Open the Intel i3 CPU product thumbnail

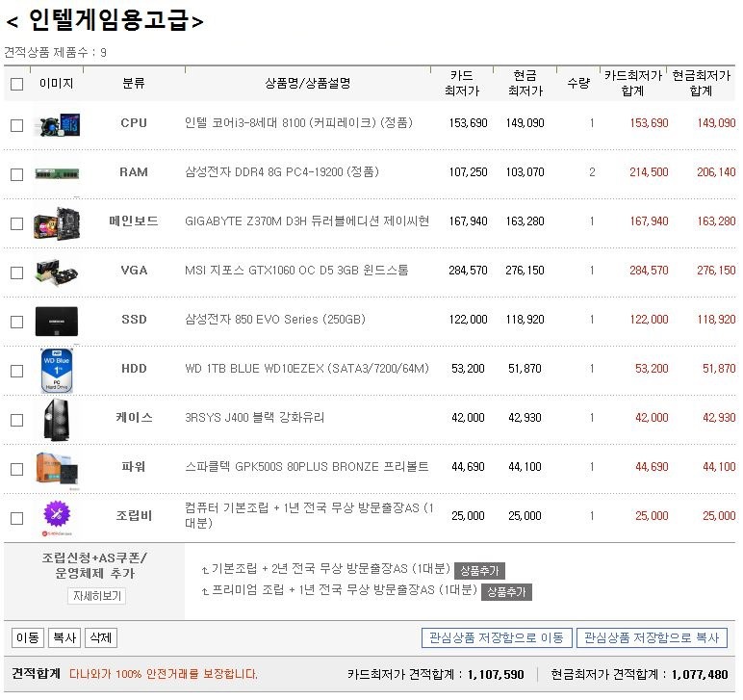(x=57, y=125)
